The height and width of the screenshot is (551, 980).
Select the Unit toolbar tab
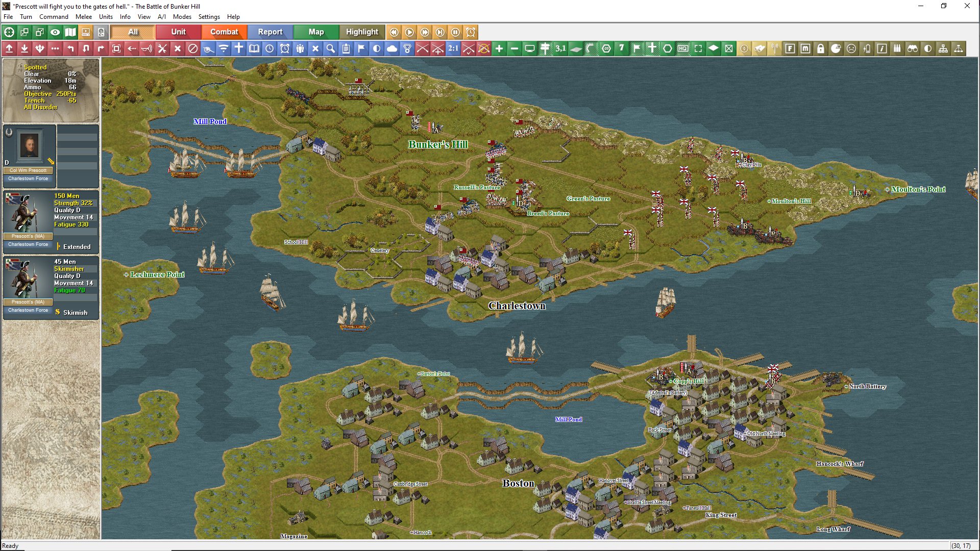tap(178, 32)
